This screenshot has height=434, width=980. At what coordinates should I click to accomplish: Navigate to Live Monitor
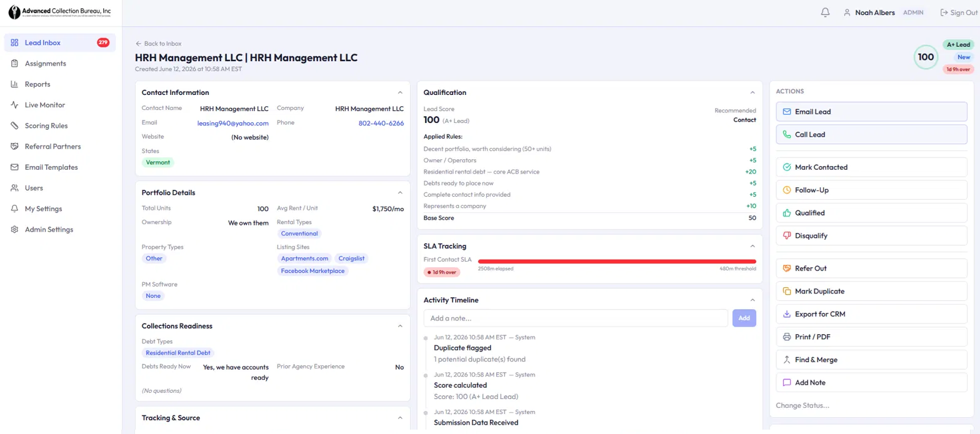(x=60, y=105)
